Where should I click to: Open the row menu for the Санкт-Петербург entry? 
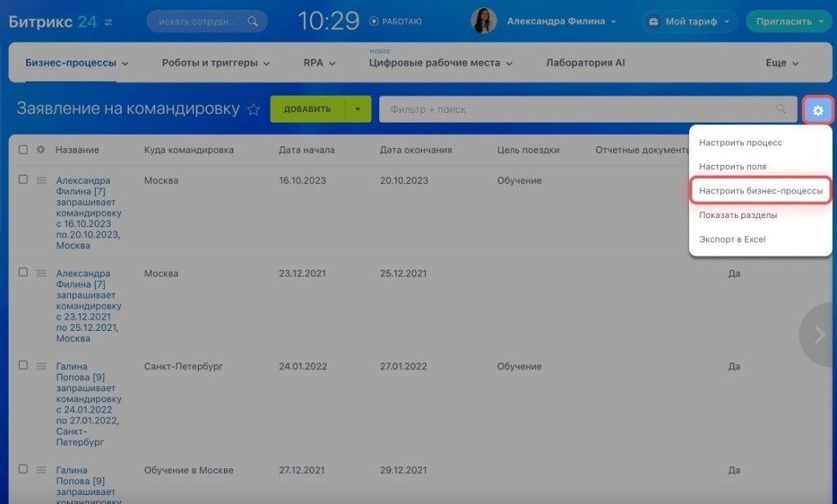pyautogui.click(x=41, y=366)
